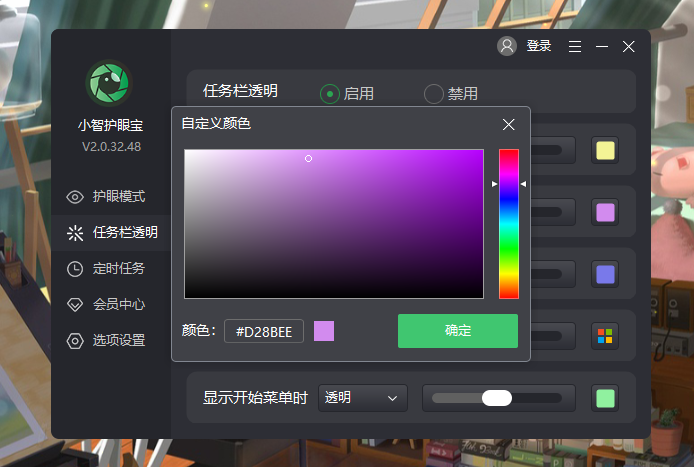Click the start menu transparency slider
The width and height of the screenshot is (694, 467).
498,397
